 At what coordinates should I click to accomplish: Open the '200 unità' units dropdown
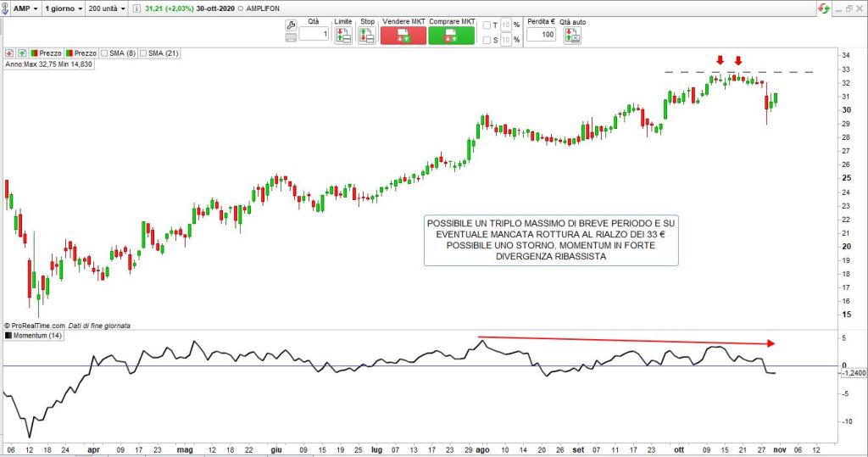tap(107, 8)
